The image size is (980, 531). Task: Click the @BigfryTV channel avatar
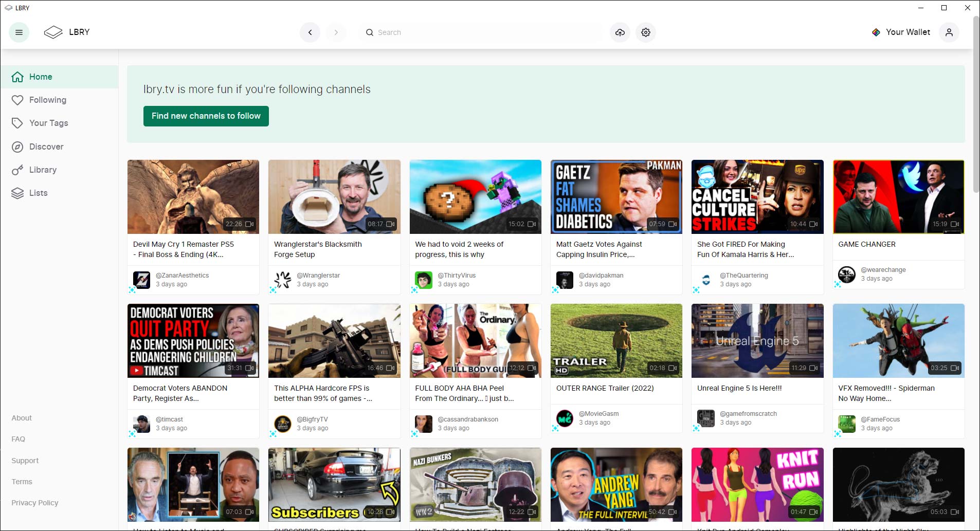pos(283,424)
